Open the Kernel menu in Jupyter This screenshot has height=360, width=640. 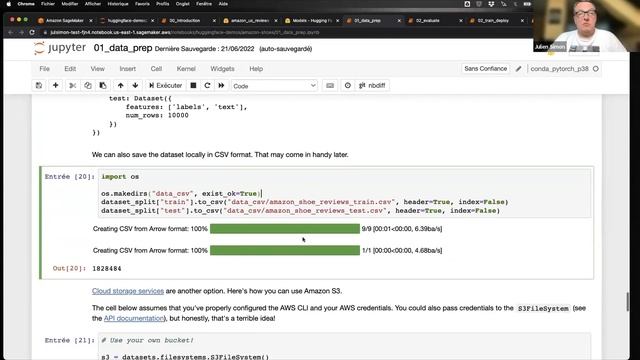click(x=186, y=69)
